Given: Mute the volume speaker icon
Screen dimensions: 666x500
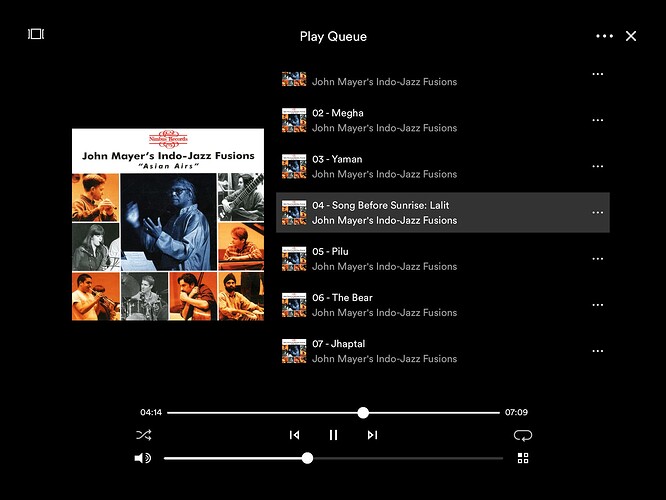Looking at the screenshot, I should click(x=142, y=458).
